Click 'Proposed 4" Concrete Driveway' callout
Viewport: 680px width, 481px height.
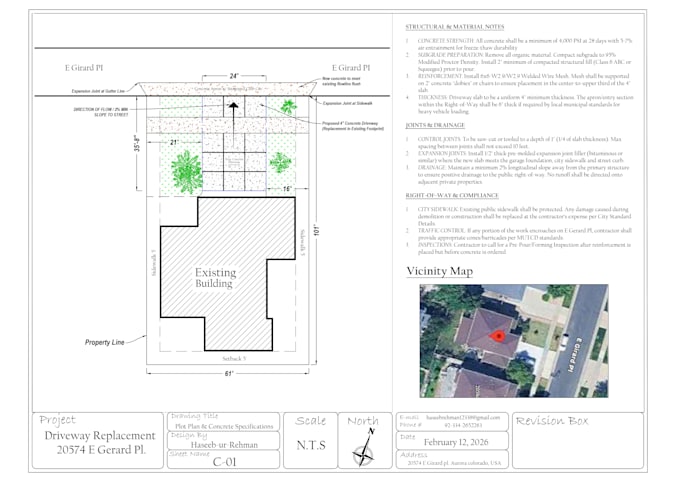click(350, 123)
